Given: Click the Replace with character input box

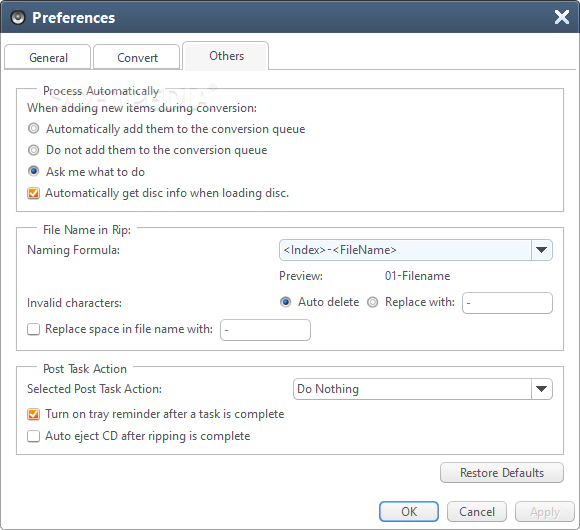Looking at the screenshot, I should 507,303.
